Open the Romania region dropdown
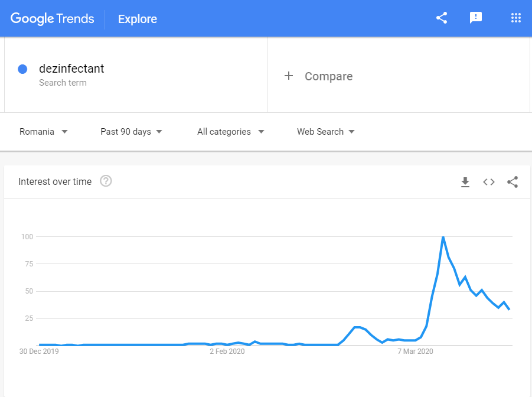 click(43, 132)
